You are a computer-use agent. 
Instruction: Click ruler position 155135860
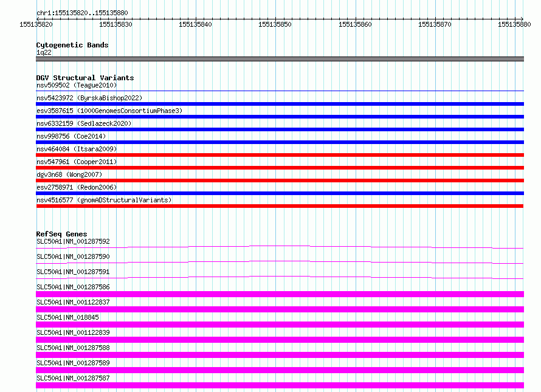pyautogui.click(x=355, y=24)
